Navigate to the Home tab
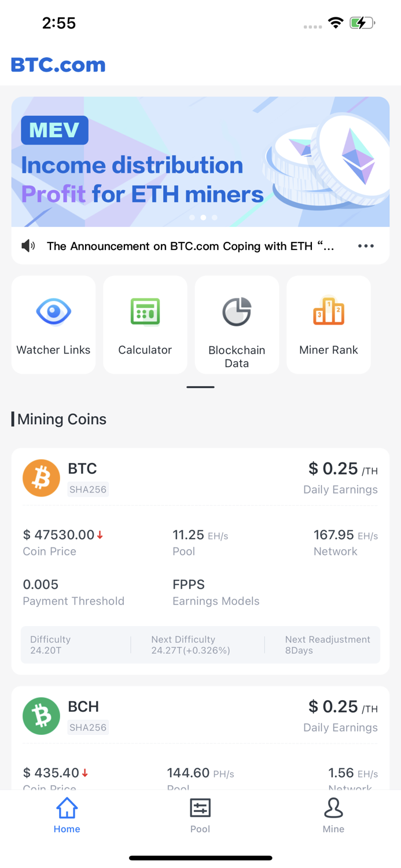 click(x=67, y=814)
